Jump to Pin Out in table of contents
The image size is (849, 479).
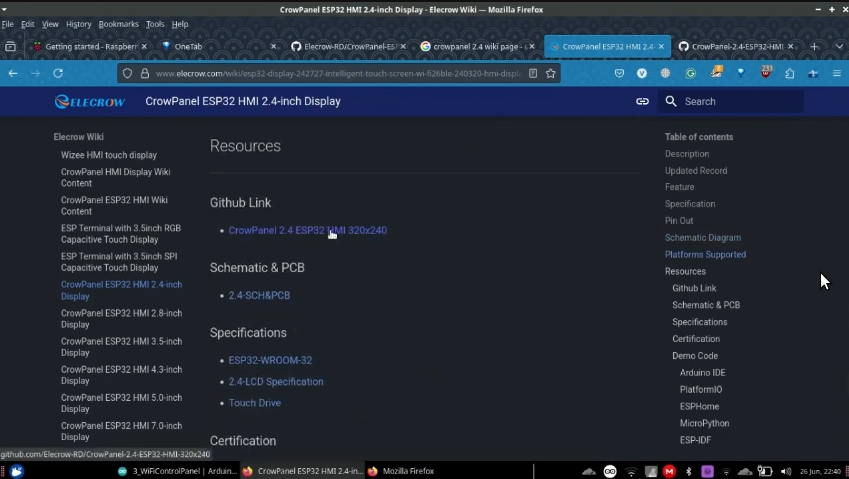click(x=679, y=221)
